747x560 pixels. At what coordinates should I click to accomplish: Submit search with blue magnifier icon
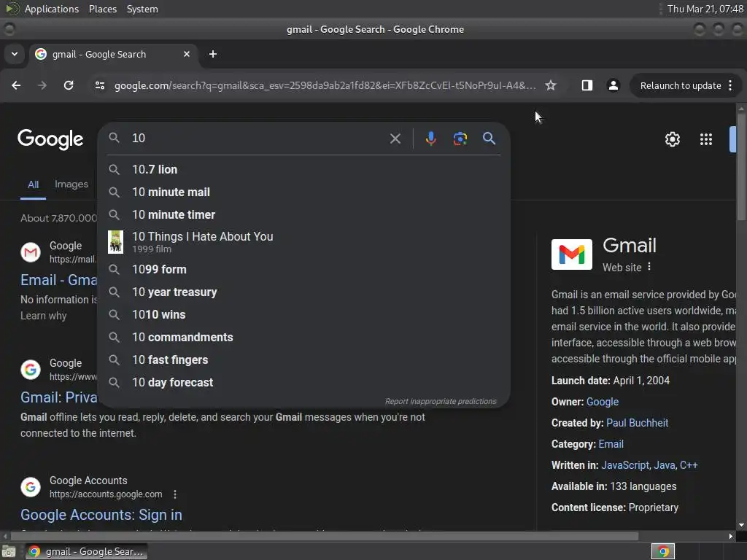pos(489,139)
